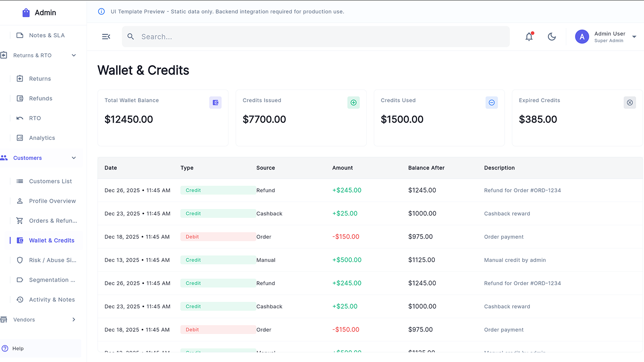Viewport: 644px width, 362px height.
Task: Click the $1125.00 balance after value
Action: tap(422, 260)
